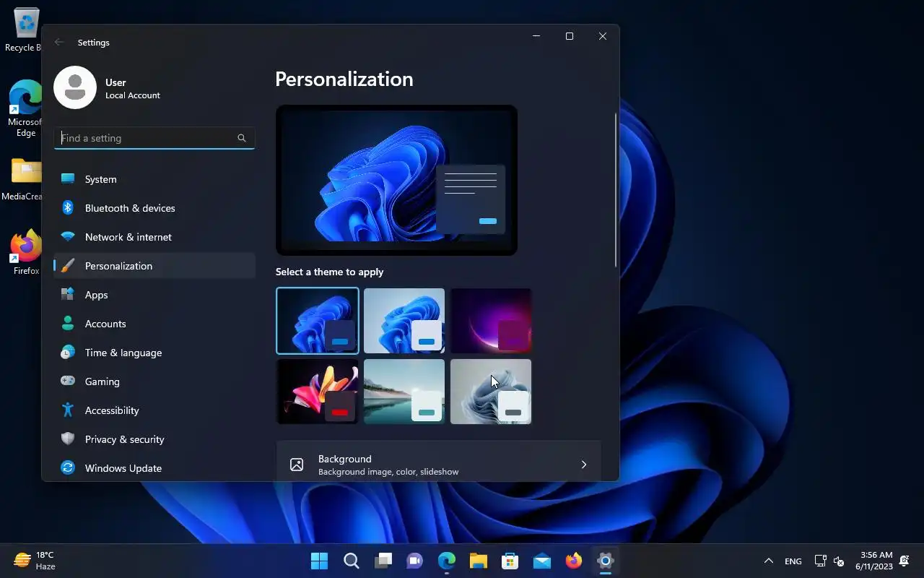
Task: Click the muted volume tray icon
Action: [839, 561]
